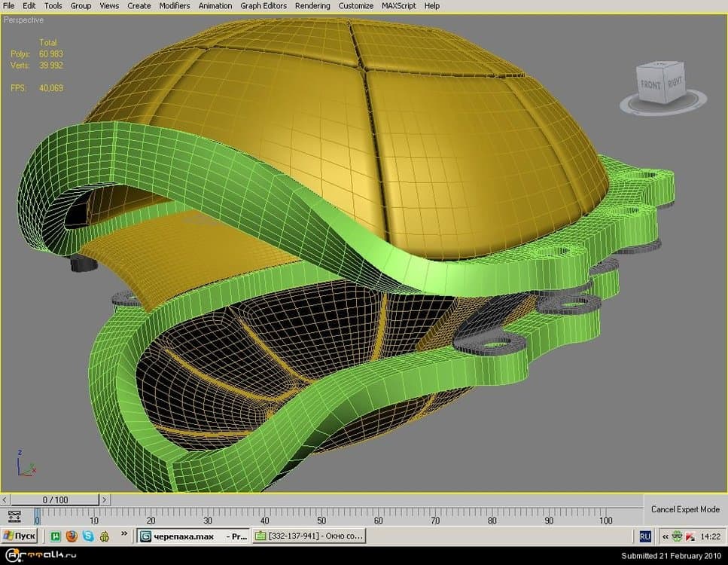Open Skype from the quick launch bar

pyautogui.click(x=88, y=536)
